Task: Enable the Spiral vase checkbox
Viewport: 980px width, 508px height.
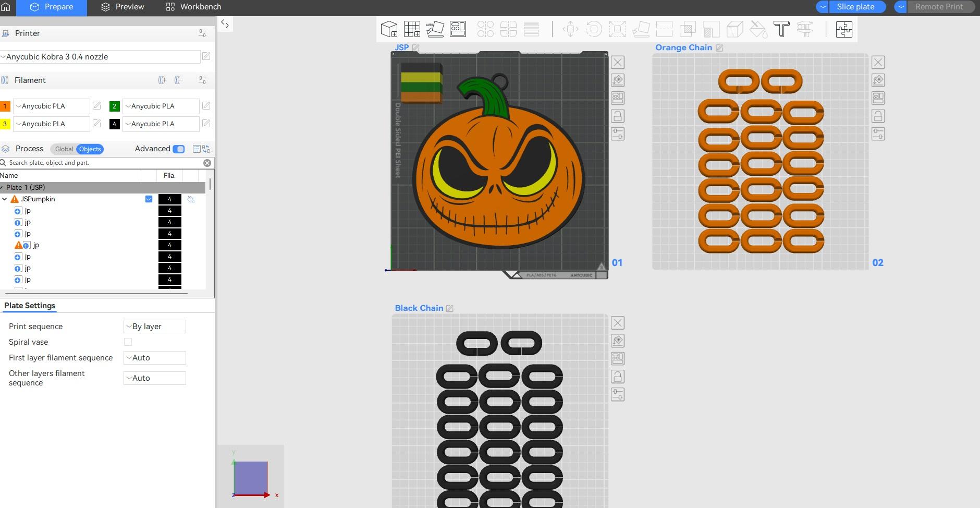Action: point(128,342)
